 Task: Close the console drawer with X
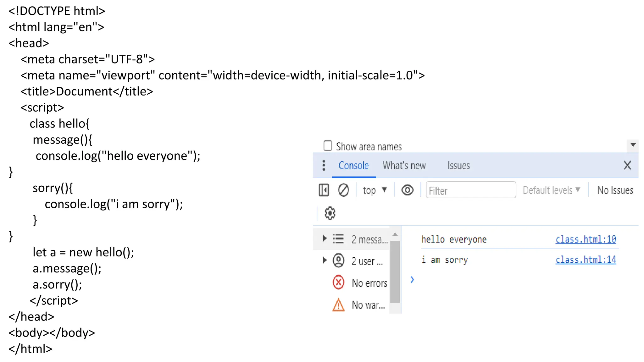click(x=627, y=165)
